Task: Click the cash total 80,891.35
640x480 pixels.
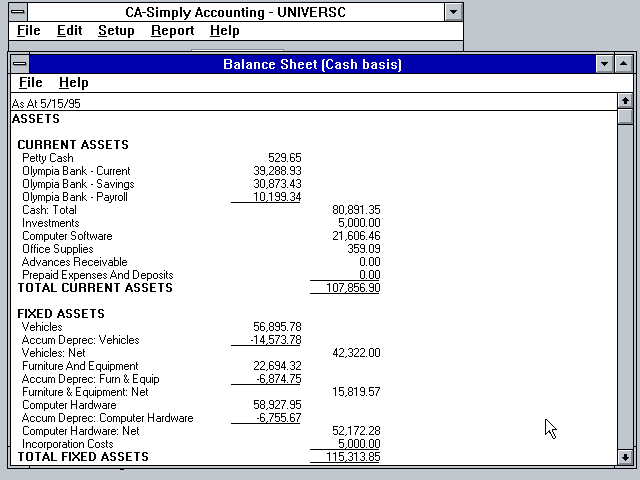Action: (x=356, y=210)
